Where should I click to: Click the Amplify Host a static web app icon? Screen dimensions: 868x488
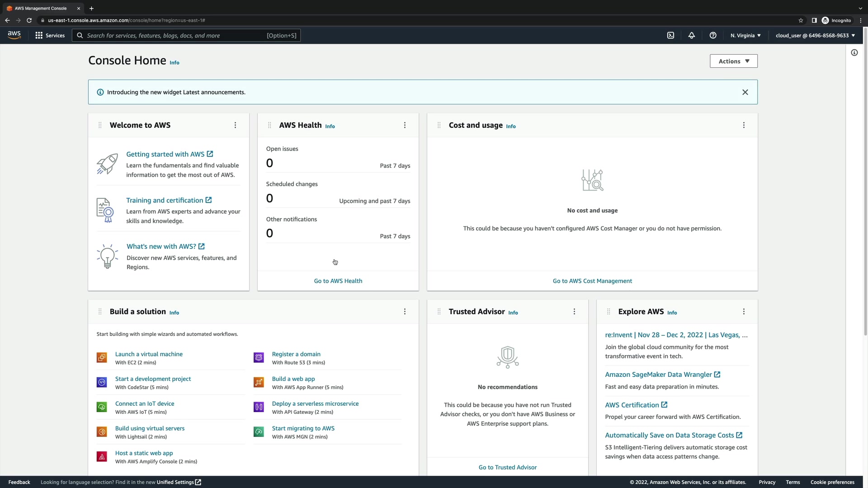coord(102,457)
